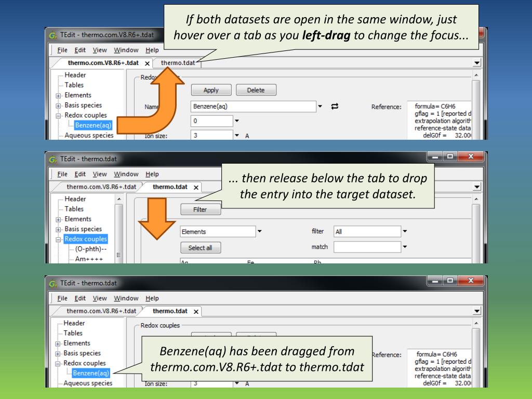Expand Basis species node in middle window tree
Screen dimensions: 532x399
[58, 230]
